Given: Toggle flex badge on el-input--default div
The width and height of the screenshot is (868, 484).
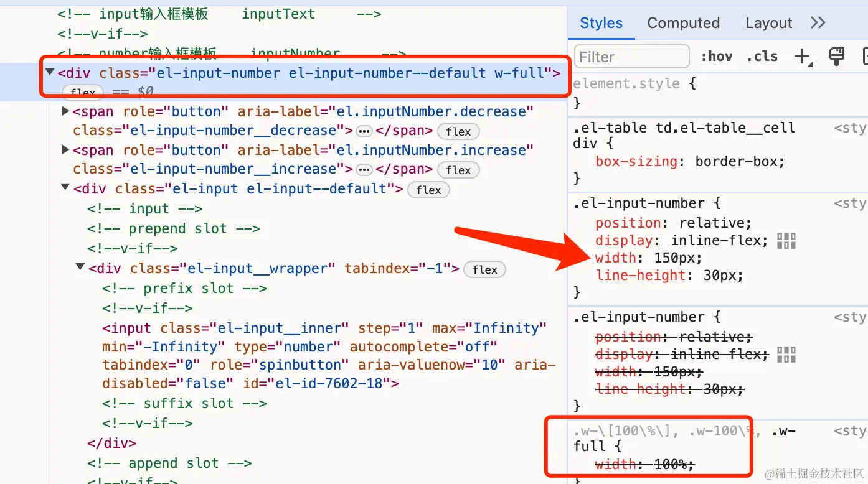Looking at the screenshot, I should pos(428,190).
